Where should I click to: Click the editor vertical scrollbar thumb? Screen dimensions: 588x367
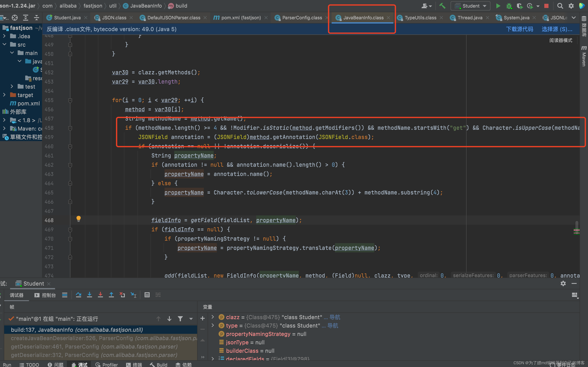tap(577, 227)
